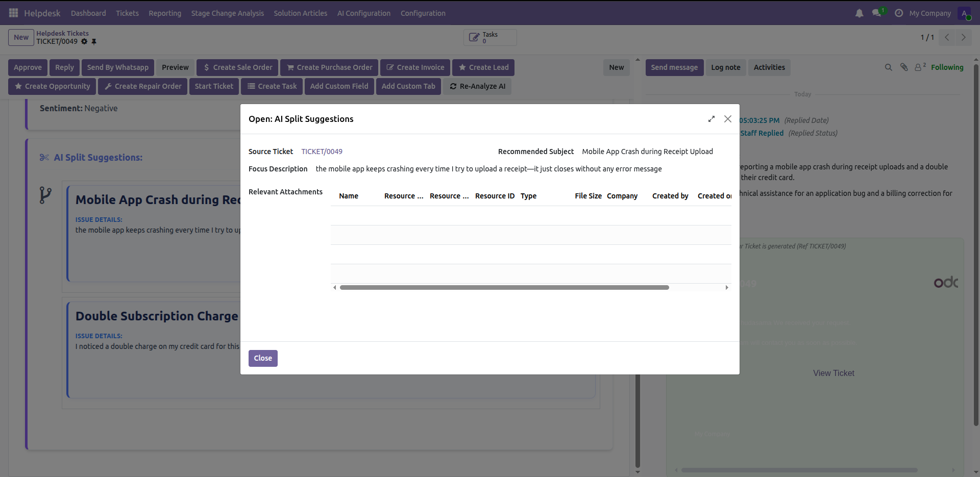Click Log note in chatter

[x=726, y=67]
